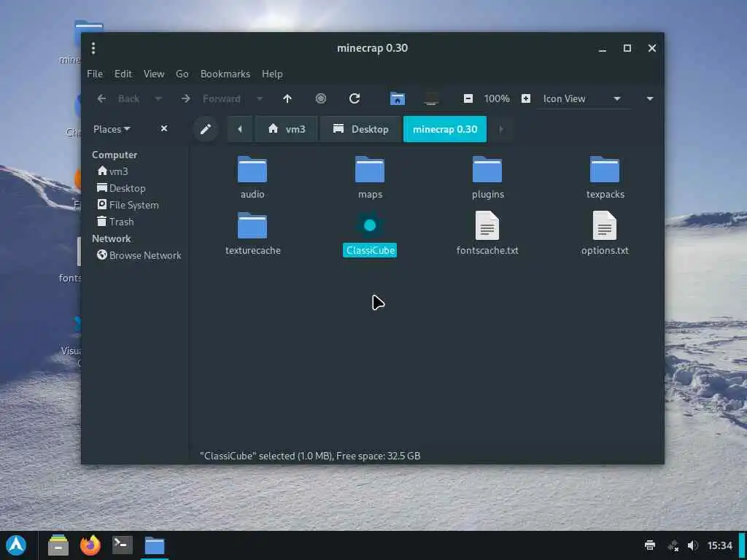Click the 100% zoom level label
747x560 pixels.
coord(496,98)
